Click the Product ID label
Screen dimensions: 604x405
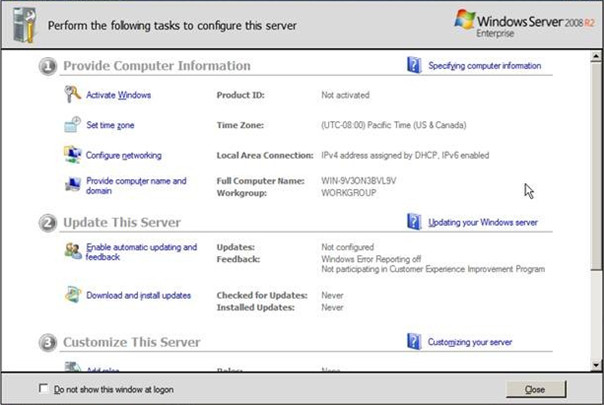point(240,95)
